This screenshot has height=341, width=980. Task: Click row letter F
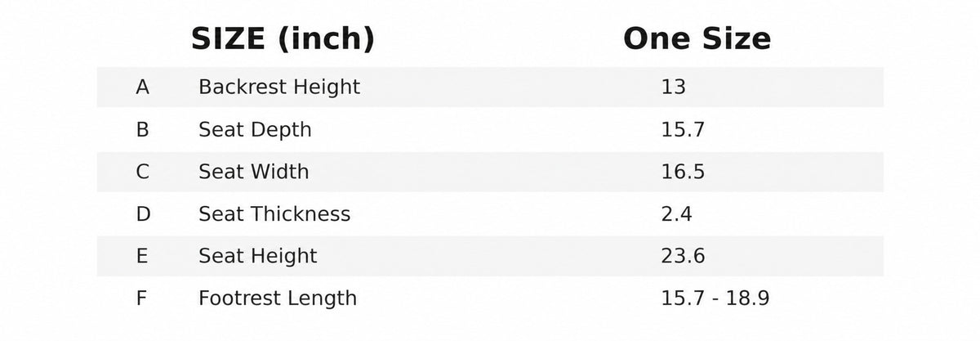coord(142,298)
